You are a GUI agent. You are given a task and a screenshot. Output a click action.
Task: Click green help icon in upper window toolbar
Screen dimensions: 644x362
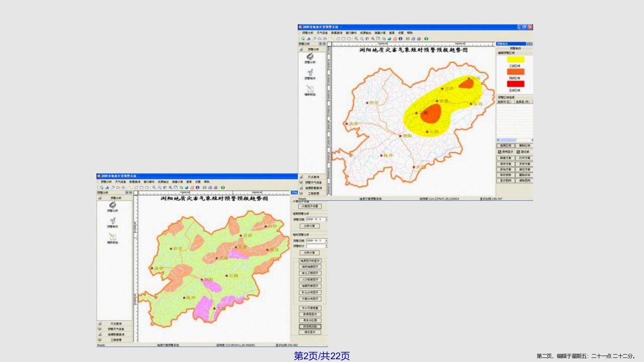pos(426,39)
